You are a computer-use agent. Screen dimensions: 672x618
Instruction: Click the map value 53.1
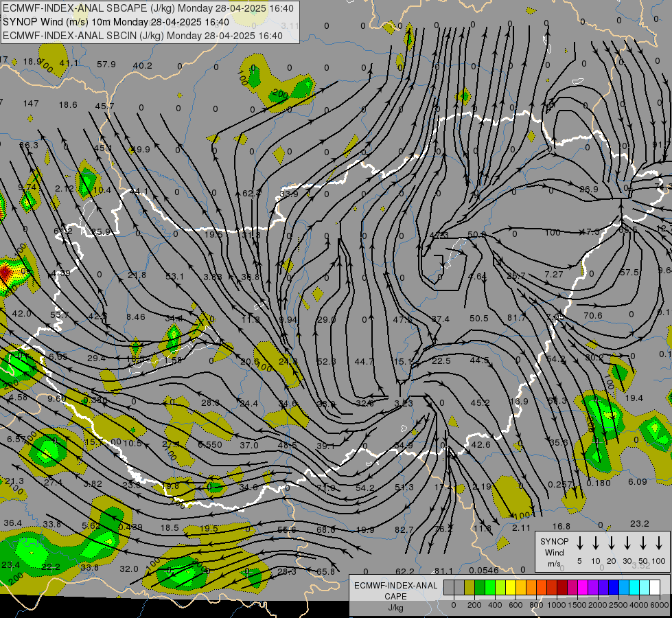[175, 277]
